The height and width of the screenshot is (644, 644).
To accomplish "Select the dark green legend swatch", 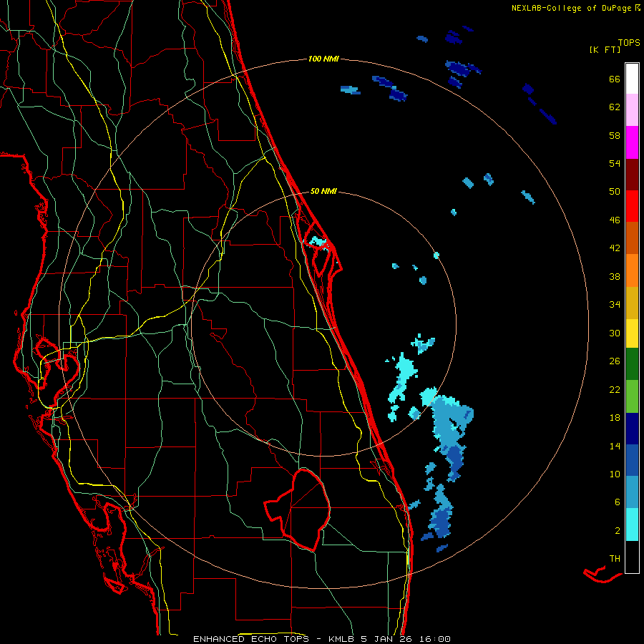I will pyautogui.click(x=632, y=364).
